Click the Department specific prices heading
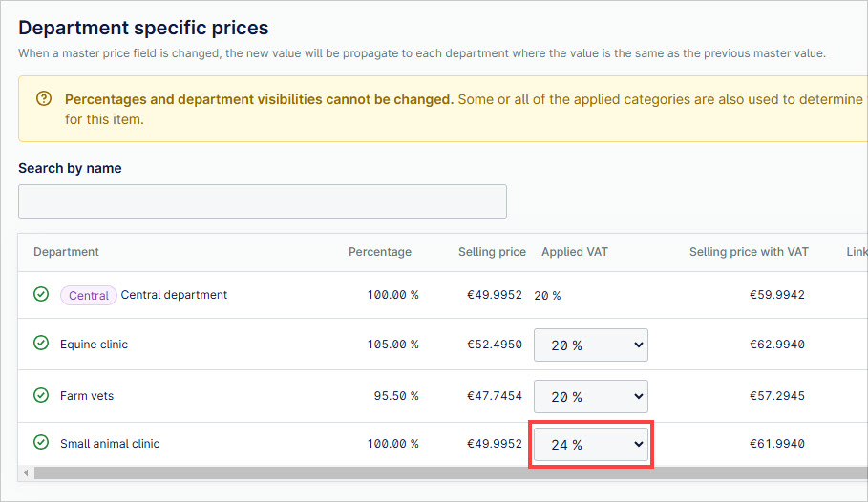Screen dimensions: 868x502 [143, 28]
